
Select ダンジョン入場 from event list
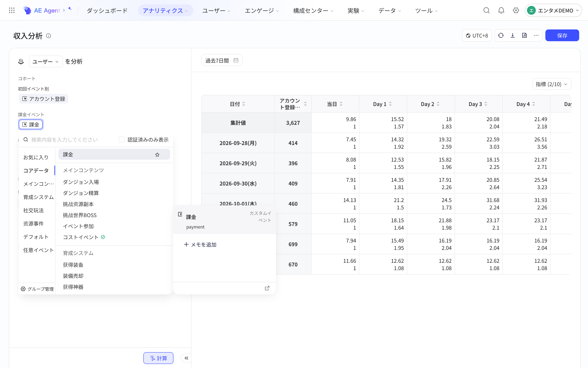[x=81, y=182]
